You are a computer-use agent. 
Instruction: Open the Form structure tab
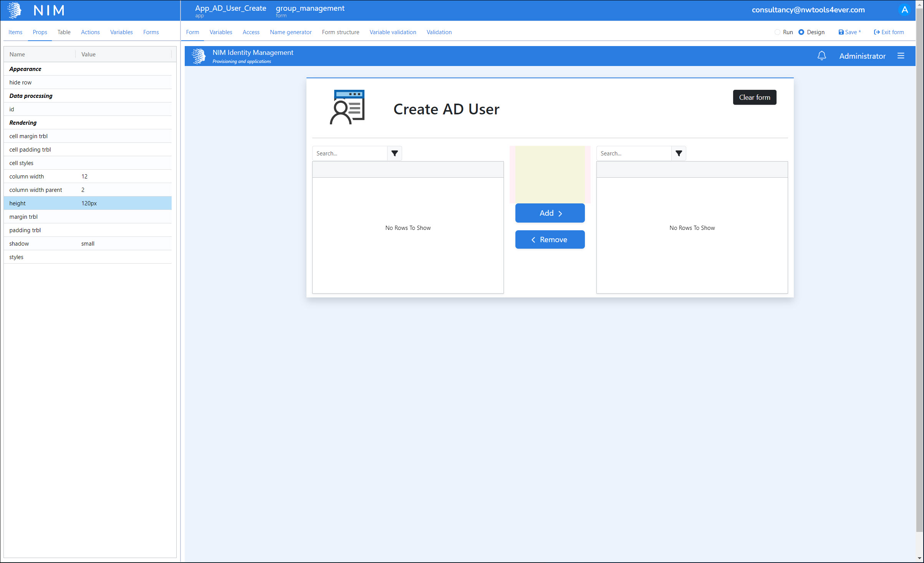tap(340, 32)
